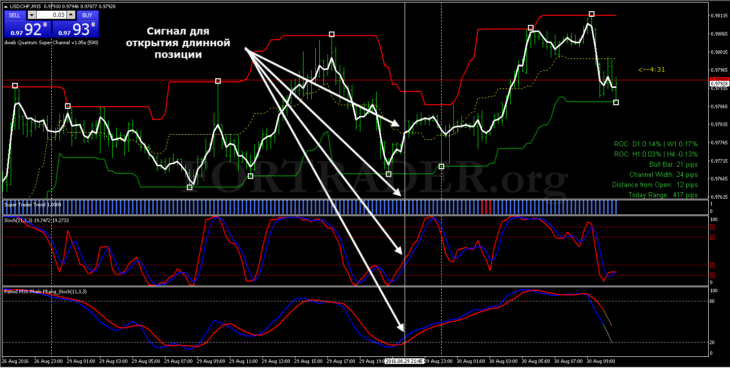This screenshot has height=368, width=730.
Task: Click the 29 Aug 01:00 time axis label
Action: click(x=80, y=361)
